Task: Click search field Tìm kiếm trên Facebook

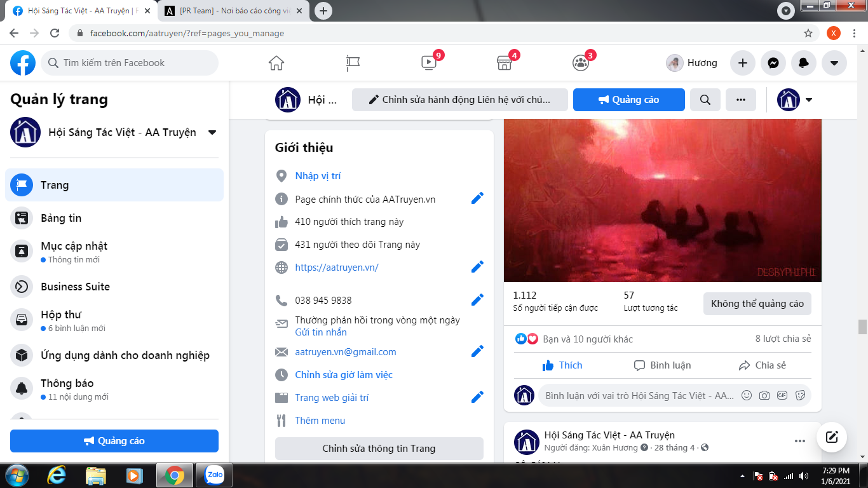Action: coord(130,63)
